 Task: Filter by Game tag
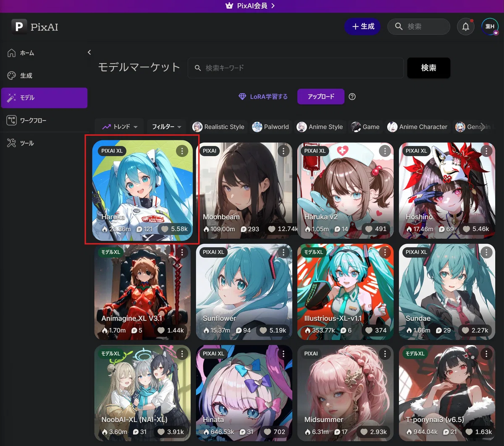click(365, 127)
